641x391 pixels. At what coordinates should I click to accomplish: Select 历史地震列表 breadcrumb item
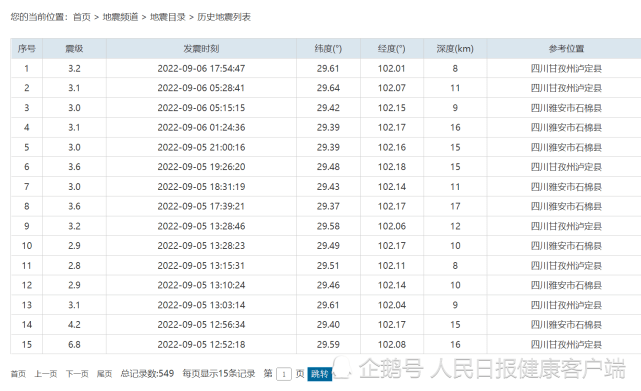[x=224, y=17]
